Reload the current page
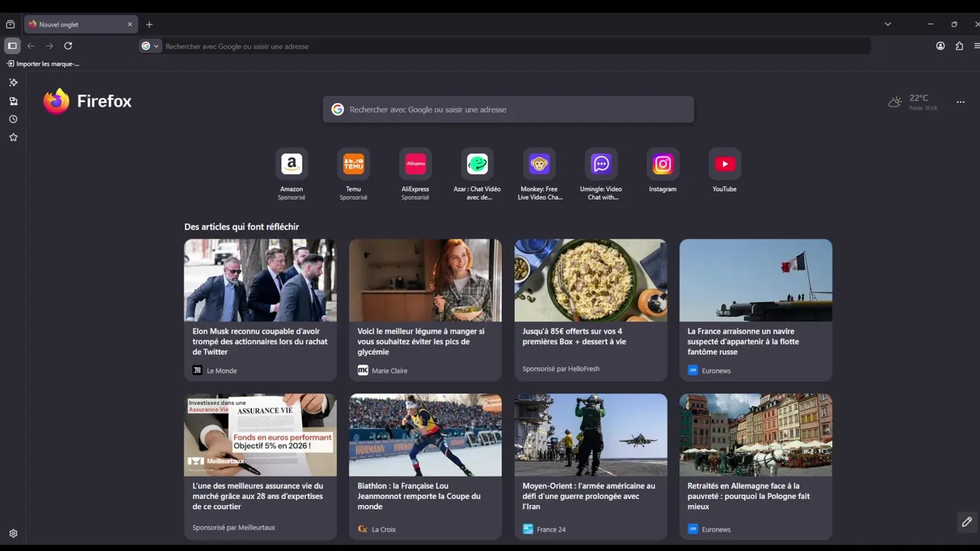 (68, 46)
